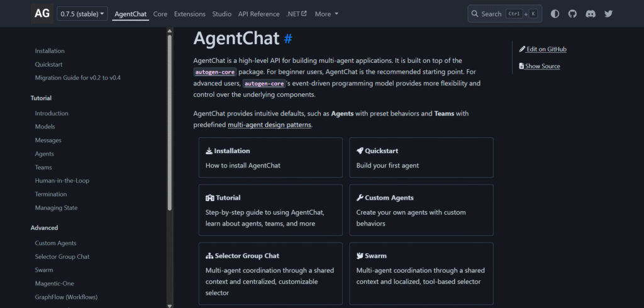Click the Tutorial section heading in sidebar

click(41, 98)
